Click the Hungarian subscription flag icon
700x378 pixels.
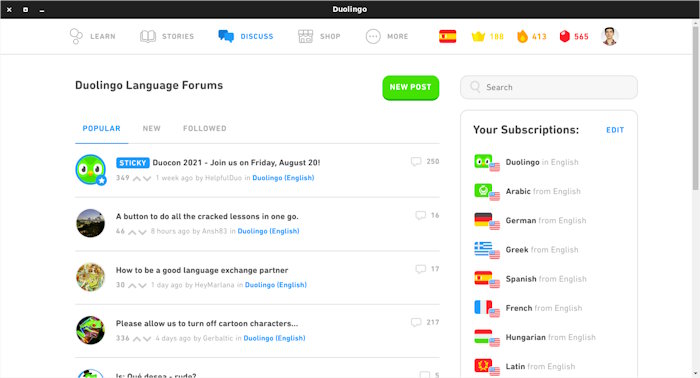[x=487, y=338]
